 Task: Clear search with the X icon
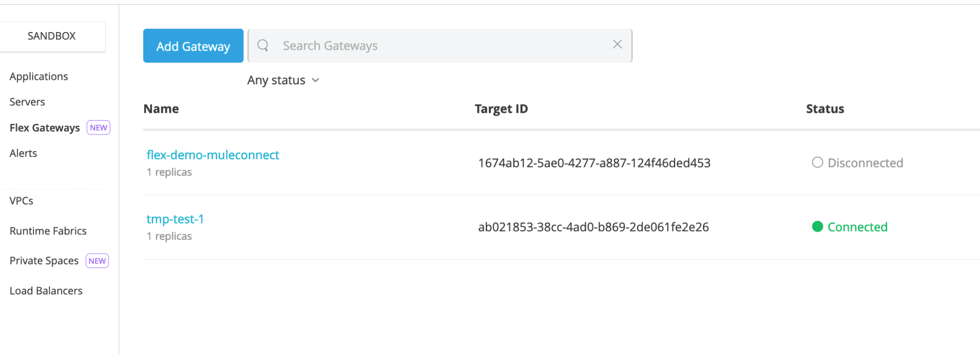[617, 44]
